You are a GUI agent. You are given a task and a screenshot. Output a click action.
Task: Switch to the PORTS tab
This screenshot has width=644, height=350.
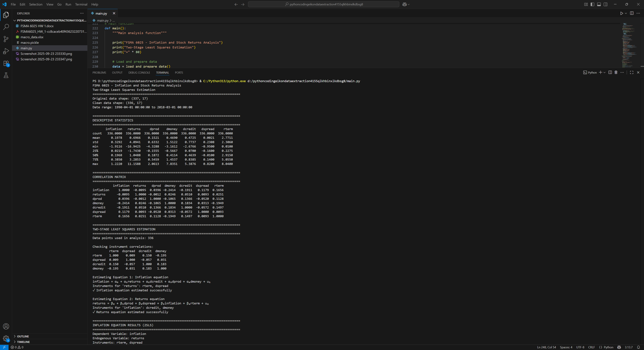coord(179,72)
